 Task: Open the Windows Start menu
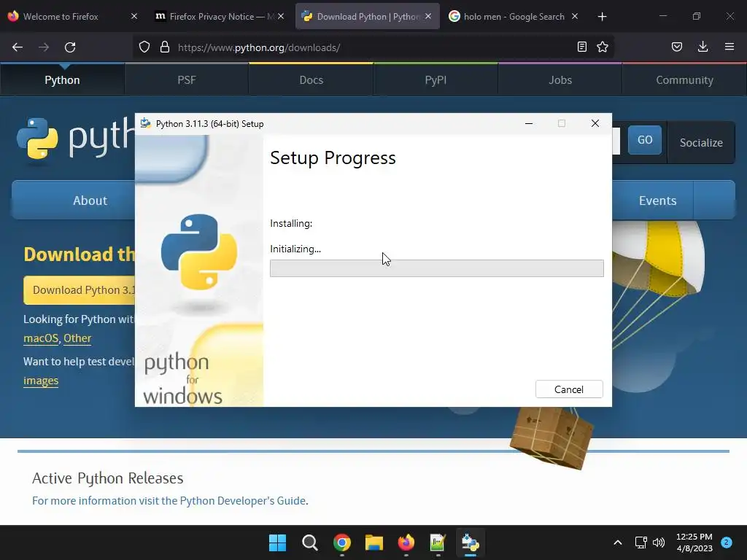[277, 542]
